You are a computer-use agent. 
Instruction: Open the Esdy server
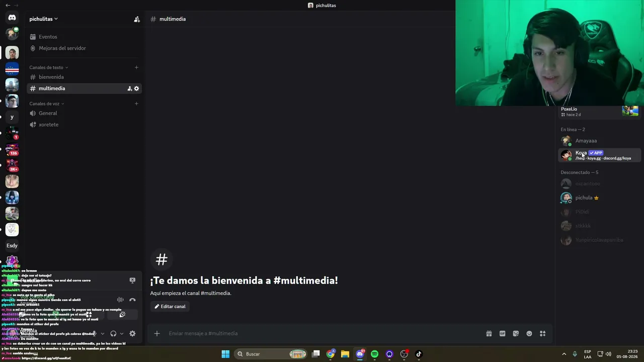12,246
